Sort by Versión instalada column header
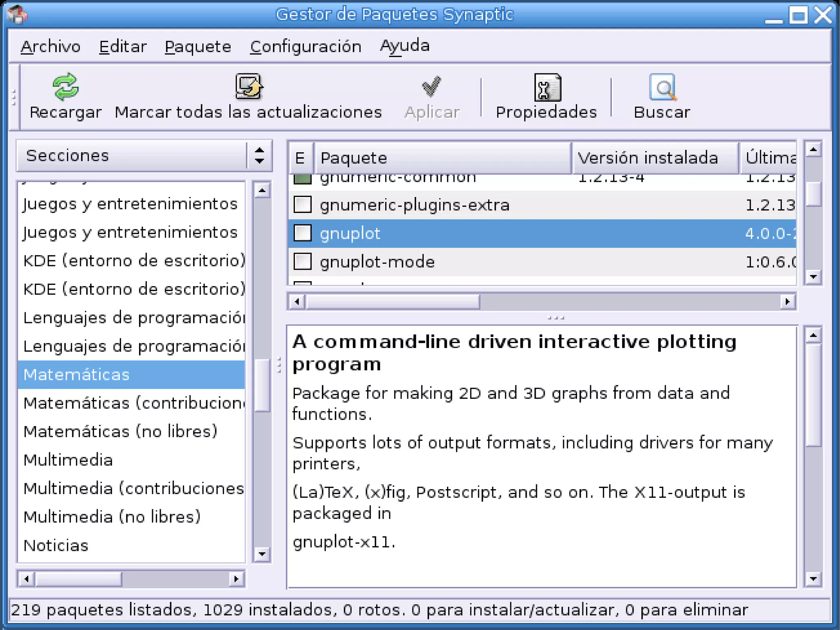 655,158
